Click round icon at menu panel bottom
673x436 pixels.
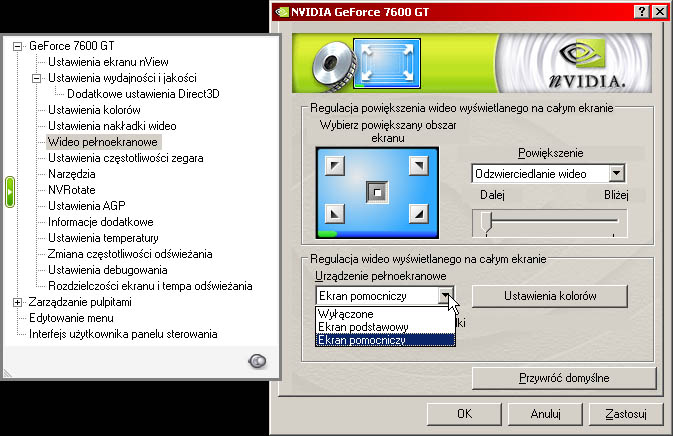pyautogui.click(x=257, y=361)
